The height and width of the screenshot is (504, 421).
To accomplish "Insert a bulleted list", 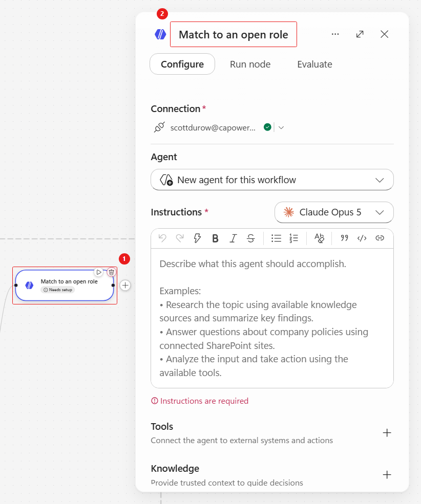I will [276, 238].
